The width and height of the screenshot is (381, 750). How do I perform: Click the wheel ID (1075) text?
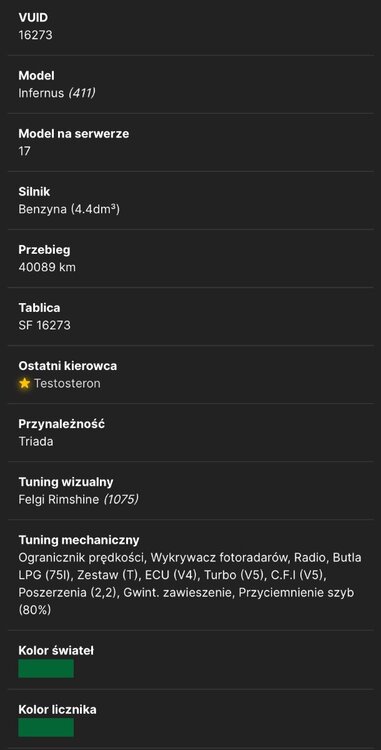tap(120, 499)
